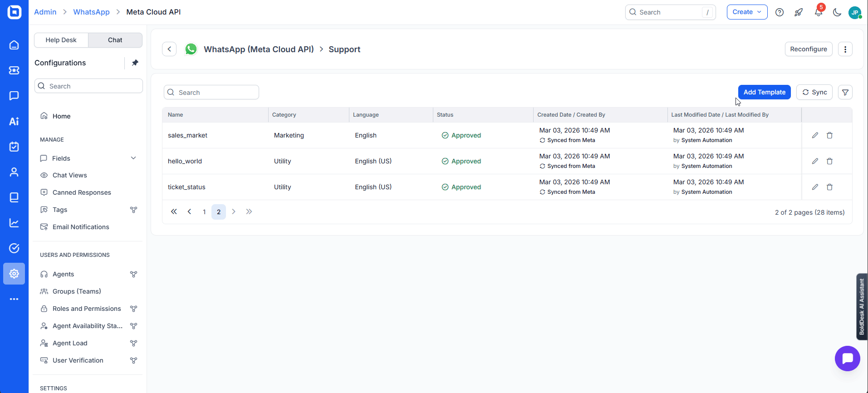
Task: Click the BoldDesk logo at top left
Action: pyautogui.click(x=15, y=12)
